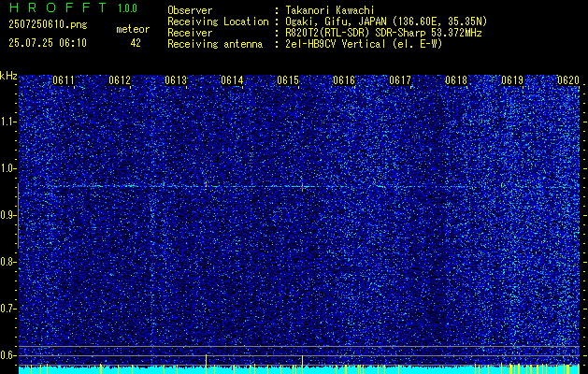Click the receiver value R820T2(RTL-SDR) SDR-Sharp 53.372MHz

[383, 33]
